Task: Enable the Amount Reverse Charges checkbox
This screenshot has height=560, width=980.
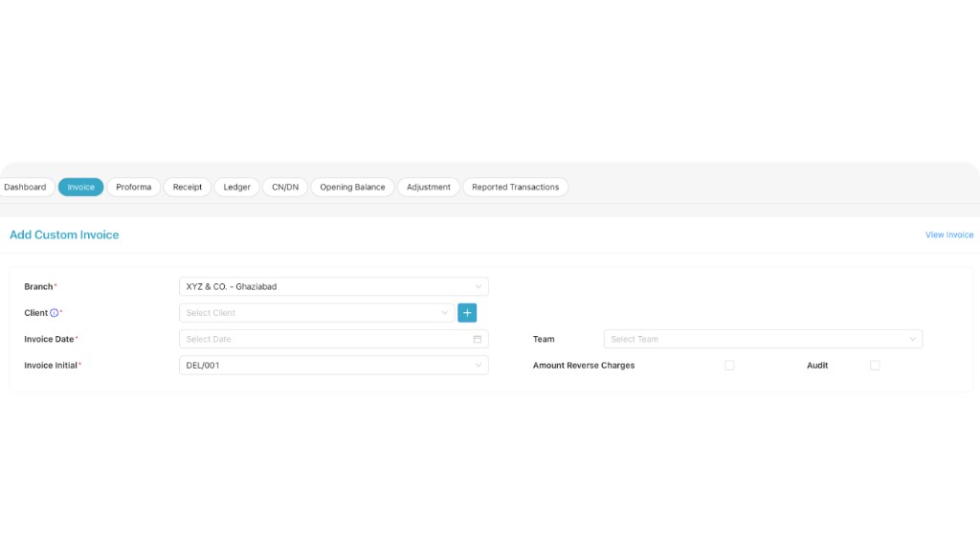Action: [729, 365]
